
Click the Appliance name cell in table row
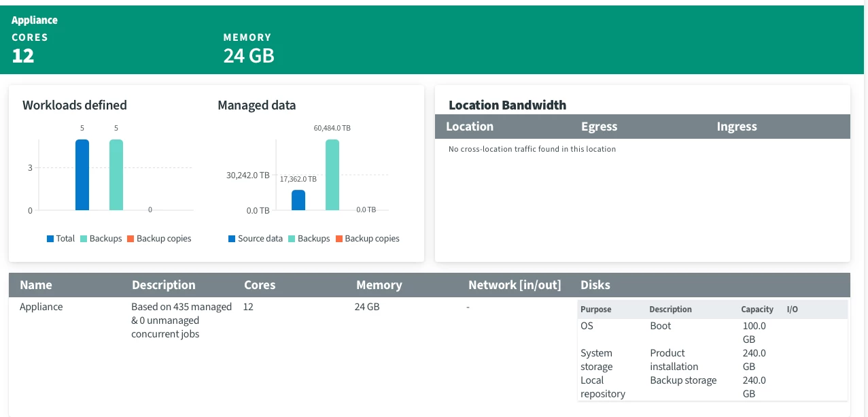(x=41, y=307)
